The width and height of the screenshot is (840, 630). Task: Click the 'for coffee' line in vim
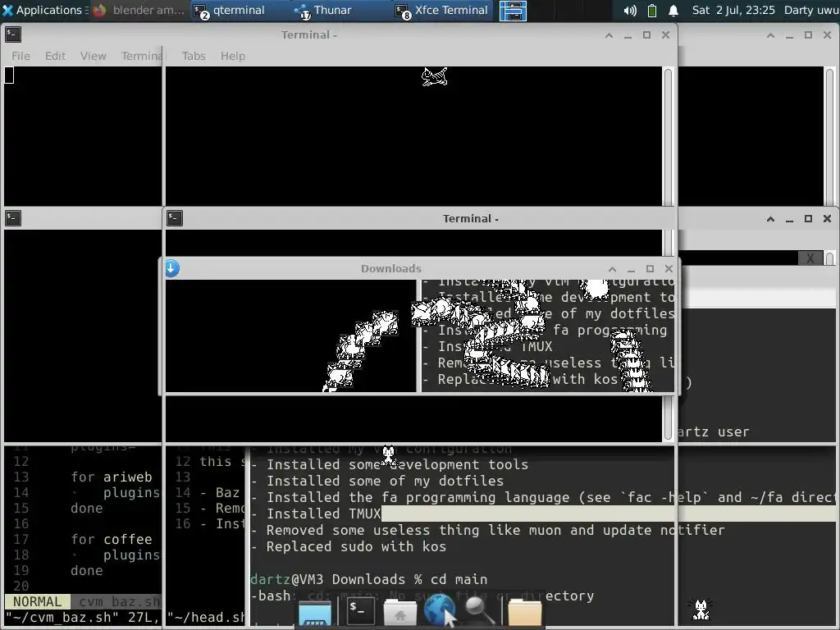click(112, 540)
